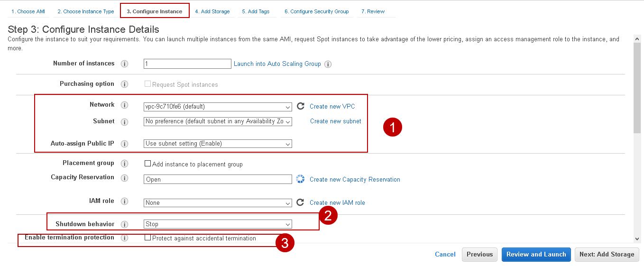This screenshot has width=644, height=266.
Task: Go to the Add Storage step tab
Action: point(212,11)
